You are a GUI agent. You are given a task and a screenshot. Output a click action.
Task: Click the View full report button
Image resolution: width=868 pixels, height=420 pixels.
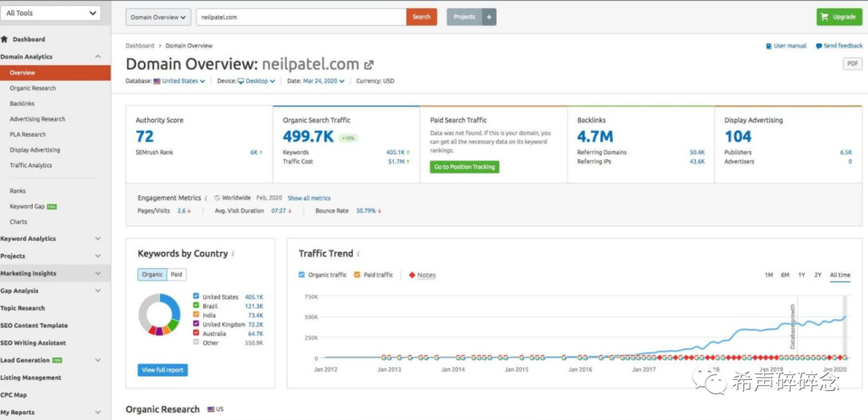pyautogui.click(x=162, y=370)
